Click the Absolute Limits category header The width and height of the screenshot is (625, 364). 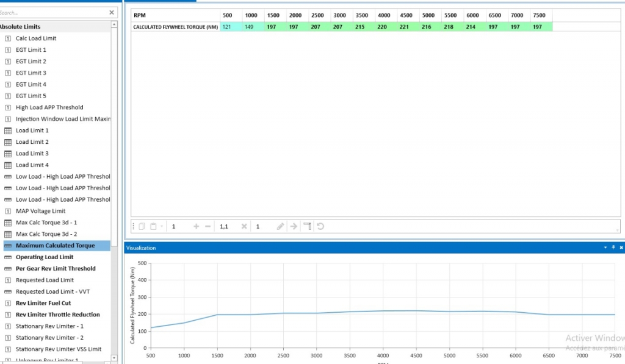pyautogui.click(x=55, y=27)
